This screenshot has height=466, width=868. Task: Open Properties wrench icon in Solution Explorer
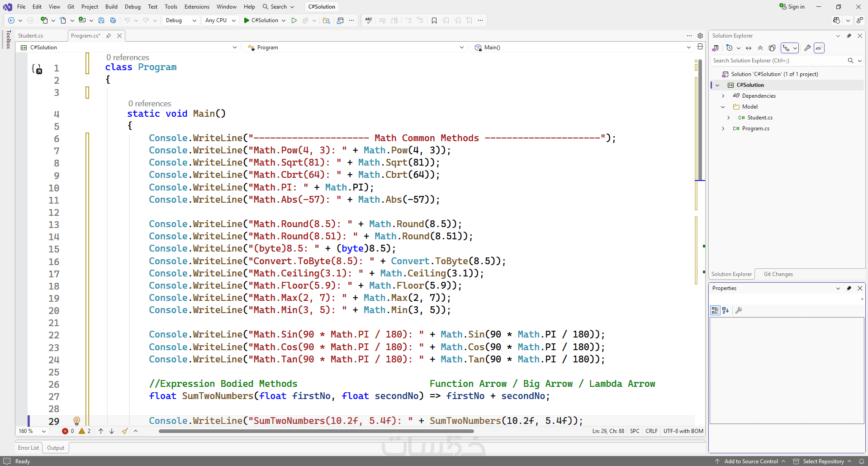point(807,48)
